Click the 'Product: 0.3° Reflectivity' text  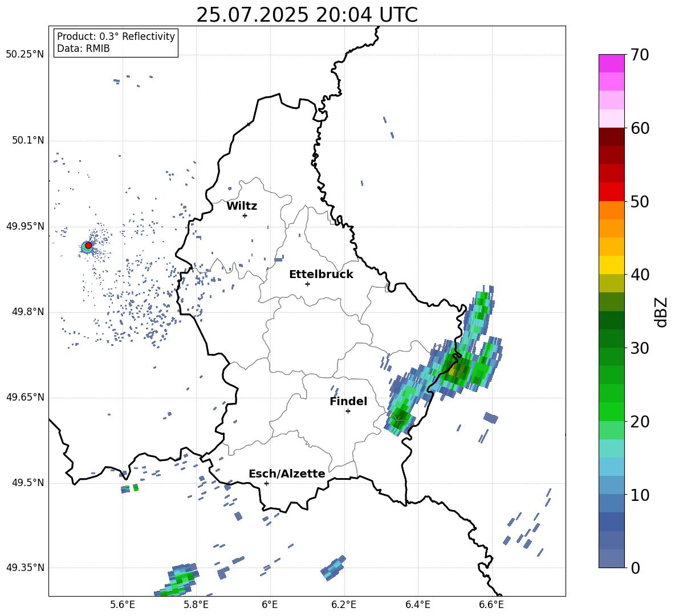116,36
